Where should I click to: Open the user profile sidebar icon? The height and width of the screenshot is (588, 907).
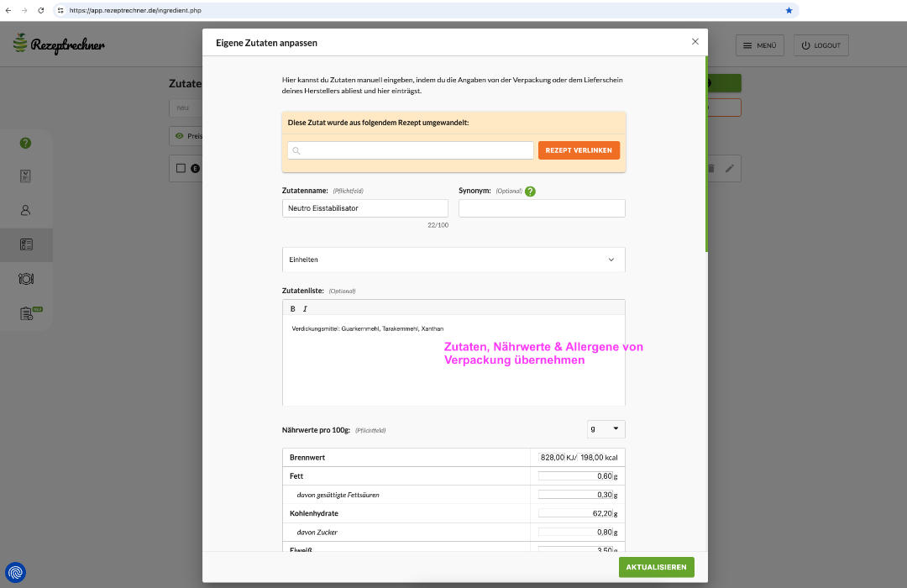25,210
